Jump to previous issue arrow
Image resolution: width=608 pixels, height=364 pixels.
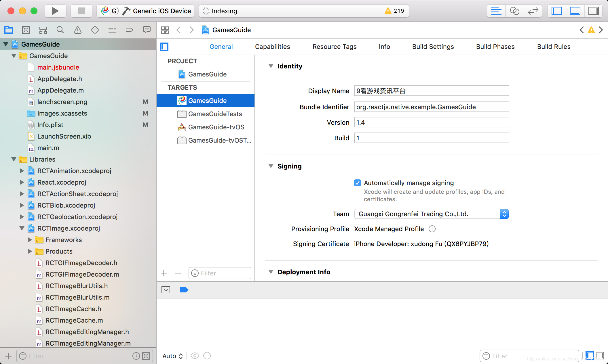pyautogui.click(x=582, y=30)
